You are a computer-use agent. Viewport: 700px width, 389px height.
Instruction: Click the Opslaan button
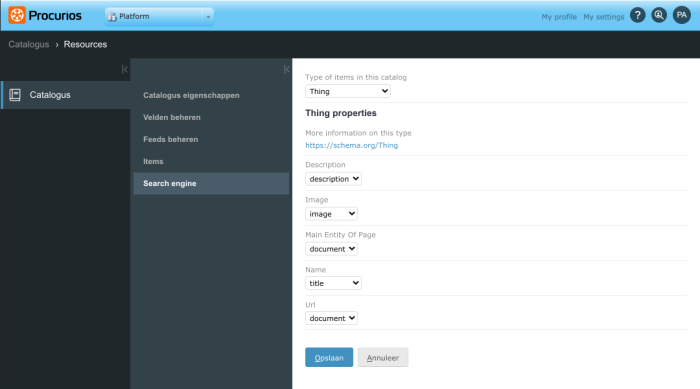(x=329, y=357)
